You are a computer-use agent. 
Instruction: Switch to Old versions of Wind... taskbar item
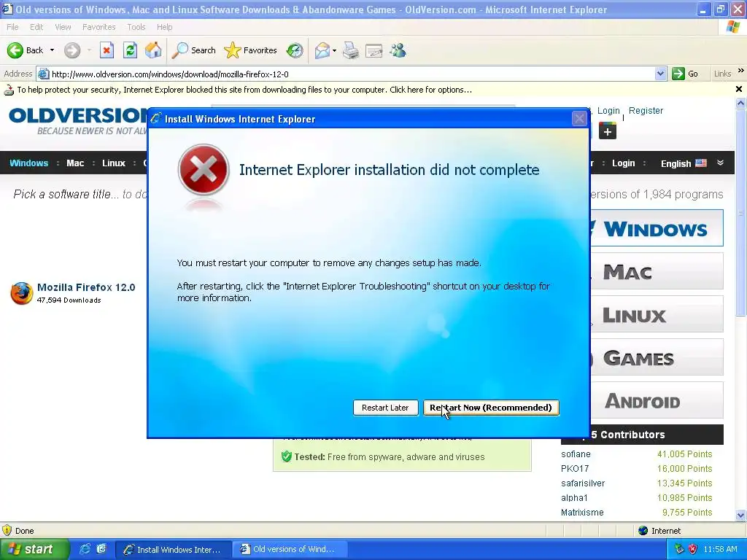(x=290, y=550)
